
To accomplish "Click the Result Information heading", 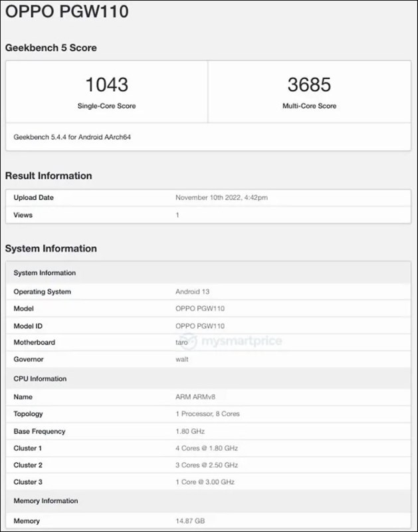I will click(49, 176).
